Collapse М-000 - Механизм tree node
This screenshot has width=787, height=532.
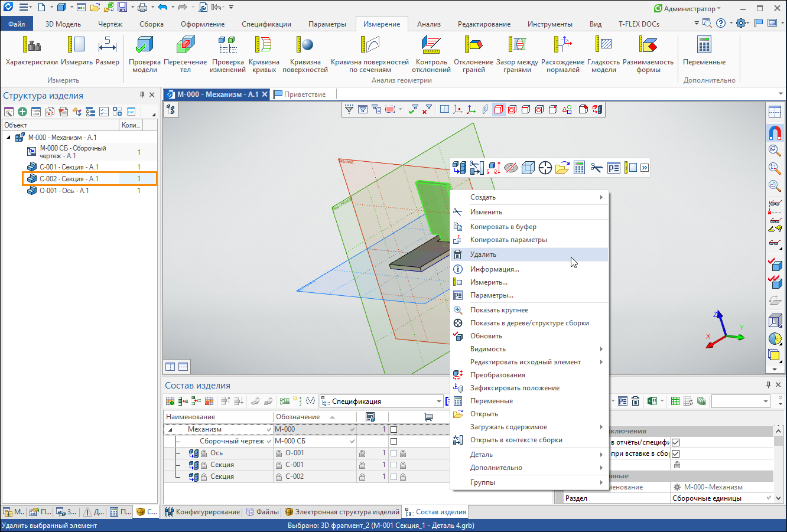click(x=9, y=138)
